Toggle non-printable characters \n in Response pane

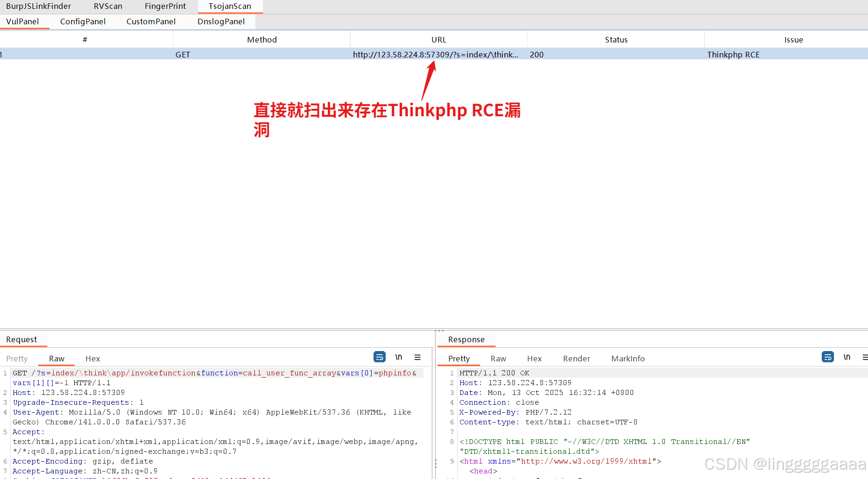pos(847,357)
